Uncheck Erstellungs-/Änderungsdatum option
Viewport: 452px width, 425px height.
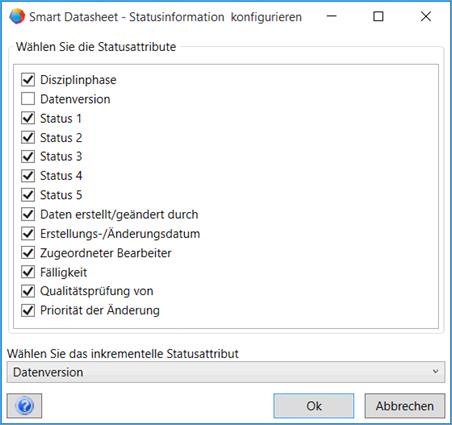pyautogui.click(x=28, y=234)
